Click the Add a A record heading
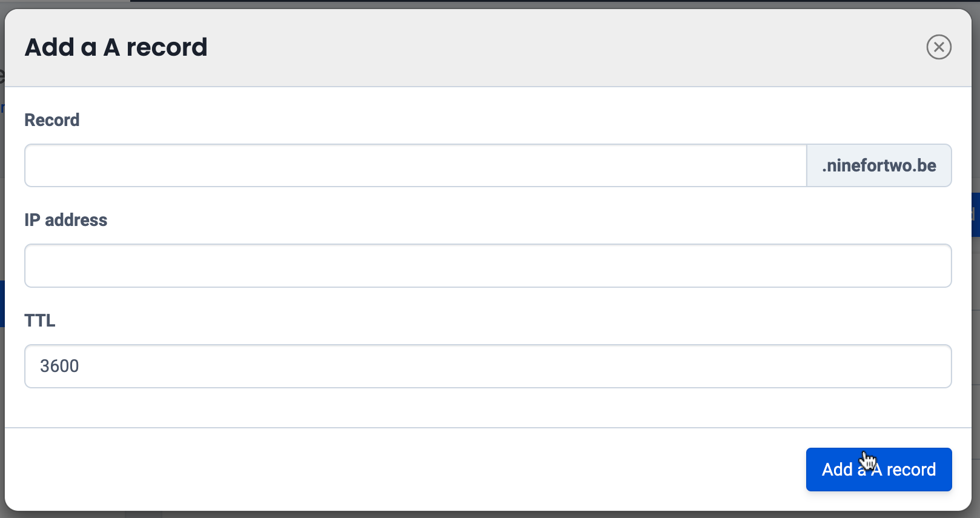The height and width of the screenshot is (518, 980). click(x=116, y=47)
